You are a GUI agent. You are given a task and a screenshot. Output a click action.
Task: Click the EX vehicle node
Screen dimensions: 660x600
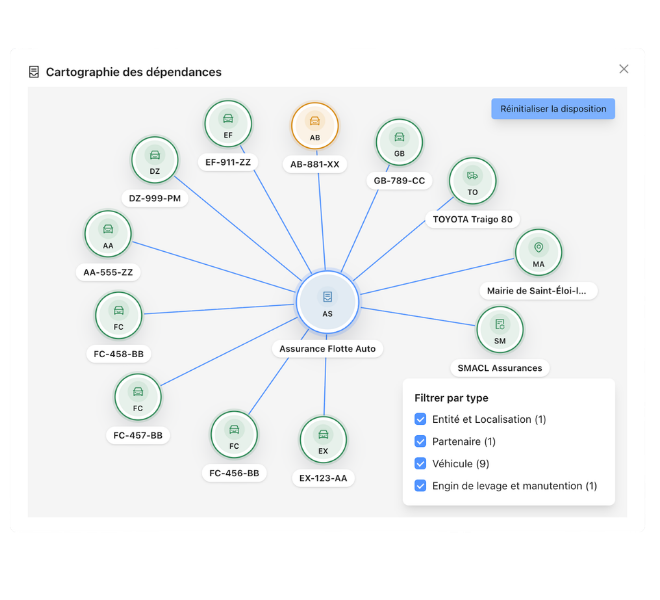[x=323, y=440]
